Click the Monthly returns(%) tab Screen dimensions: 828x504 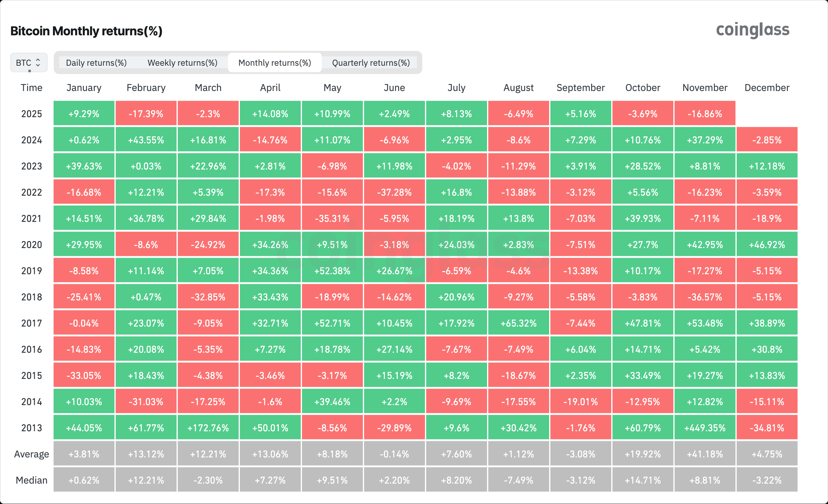click(275, 62)
